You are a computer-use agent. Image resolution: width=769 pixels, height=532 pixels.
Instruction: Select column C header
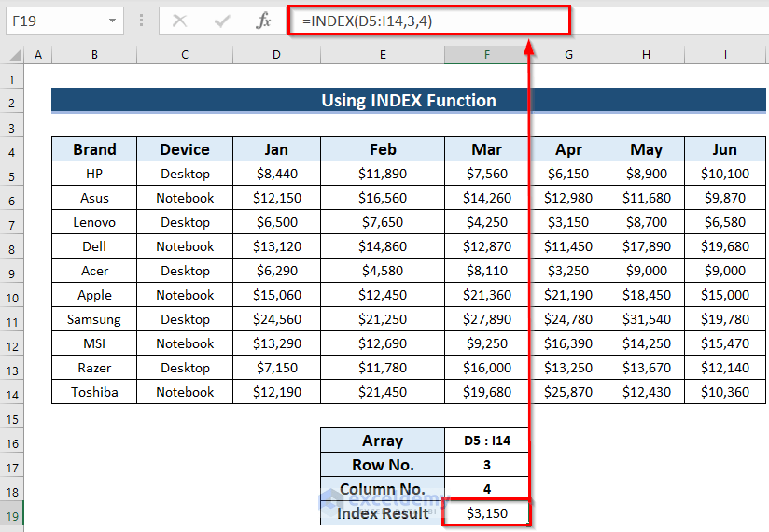click(185, 55)
